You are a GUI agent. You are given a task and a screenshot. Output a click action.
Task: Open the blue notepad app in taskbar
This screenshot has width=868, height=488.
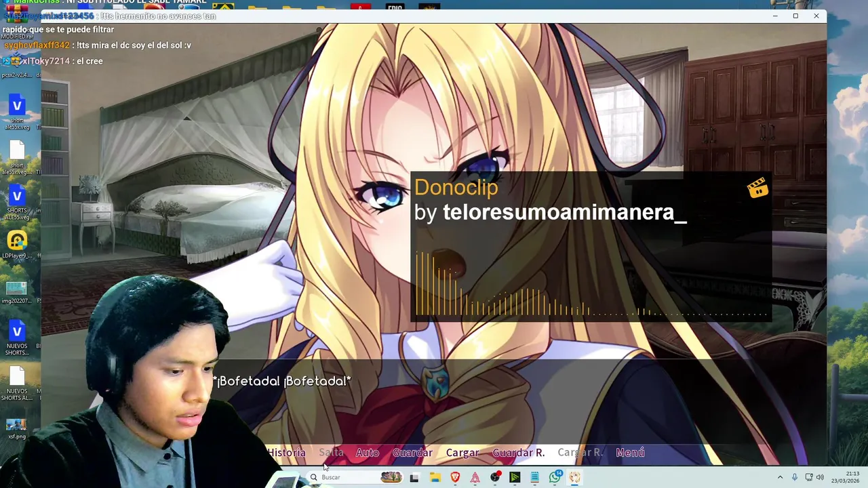534,477
